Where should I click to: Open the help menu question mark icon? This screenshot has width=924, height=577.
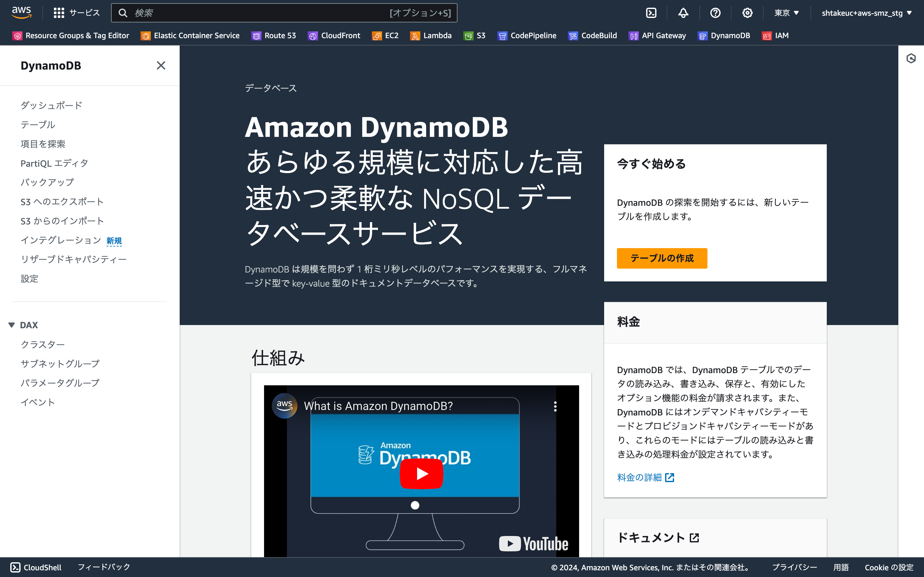(715, 13)
